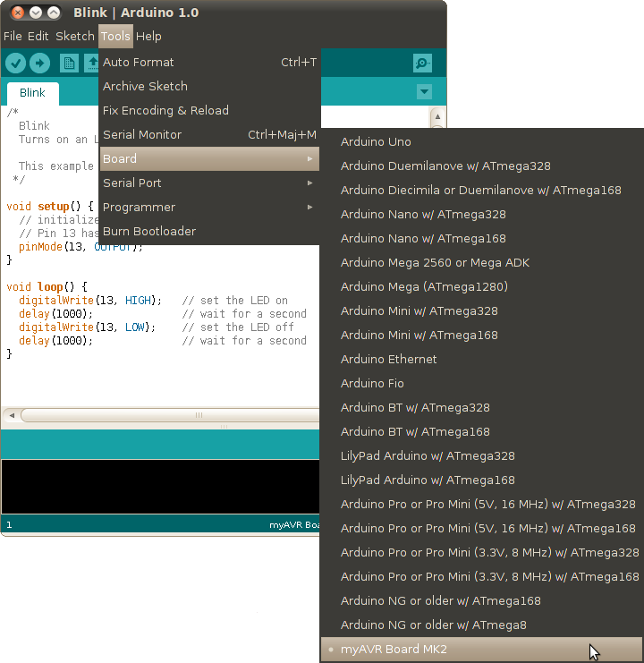Click 'myAVR Boa' board label in status bar
Viewport: 644px width, 663px height.
point(294,524)
